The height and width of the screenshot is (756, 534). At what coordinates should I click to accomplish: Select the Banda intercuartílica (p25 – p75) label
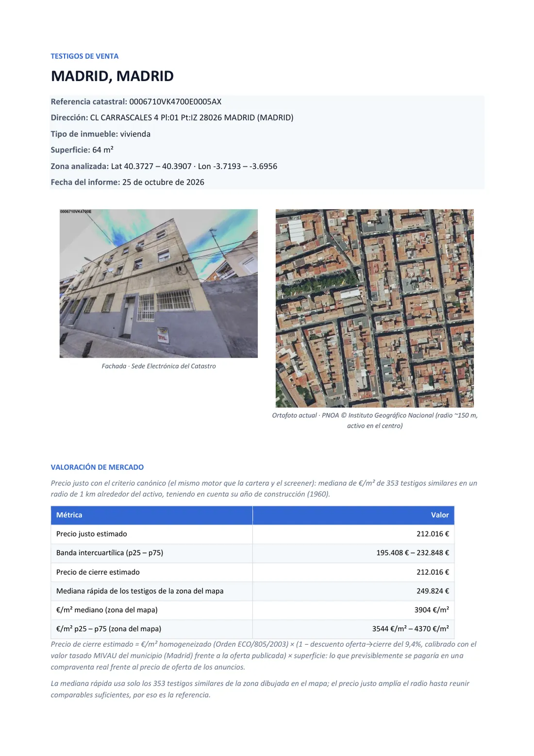pyautogui.click(x=110, y=553)
